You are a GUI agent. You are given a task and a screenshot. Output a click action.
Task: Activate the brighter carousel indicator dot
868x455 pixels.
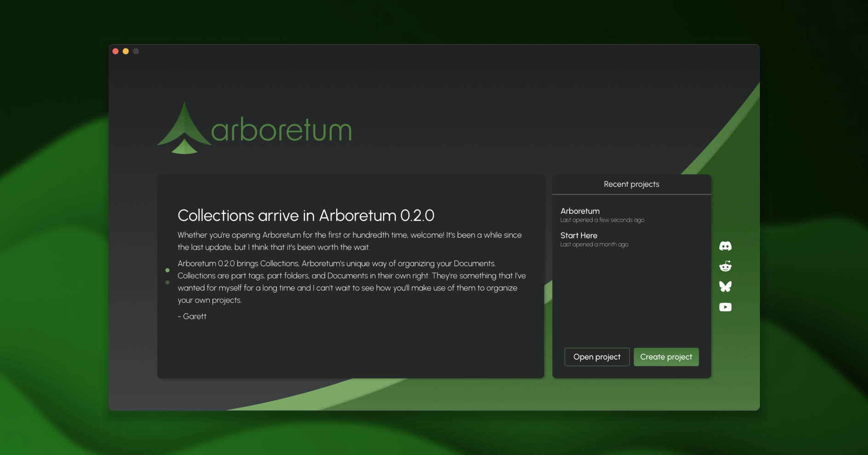click(167, 270)
